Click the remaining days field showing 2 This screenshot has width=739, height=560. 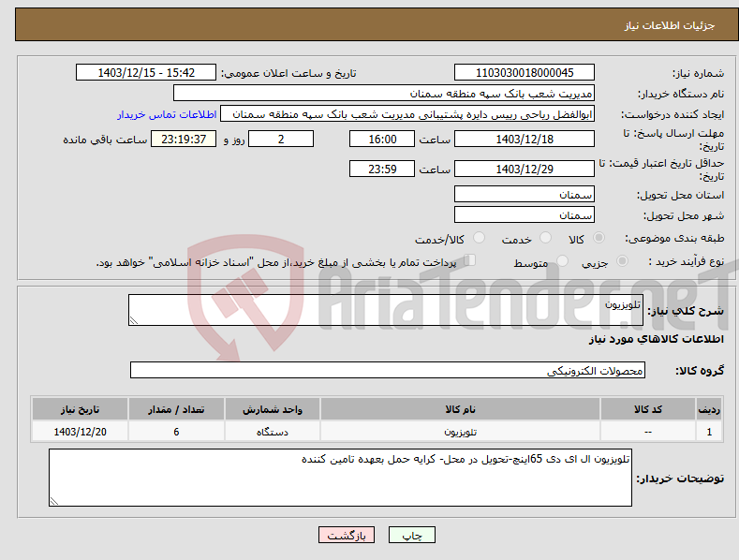(x=281, y=139)
